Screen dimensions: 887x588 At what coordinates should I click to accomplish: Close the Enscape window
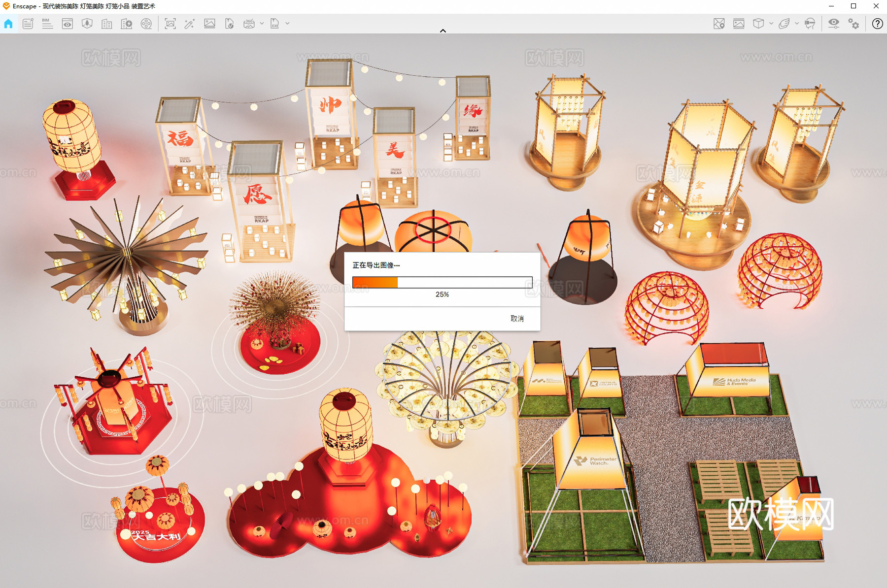coord(876,6)
